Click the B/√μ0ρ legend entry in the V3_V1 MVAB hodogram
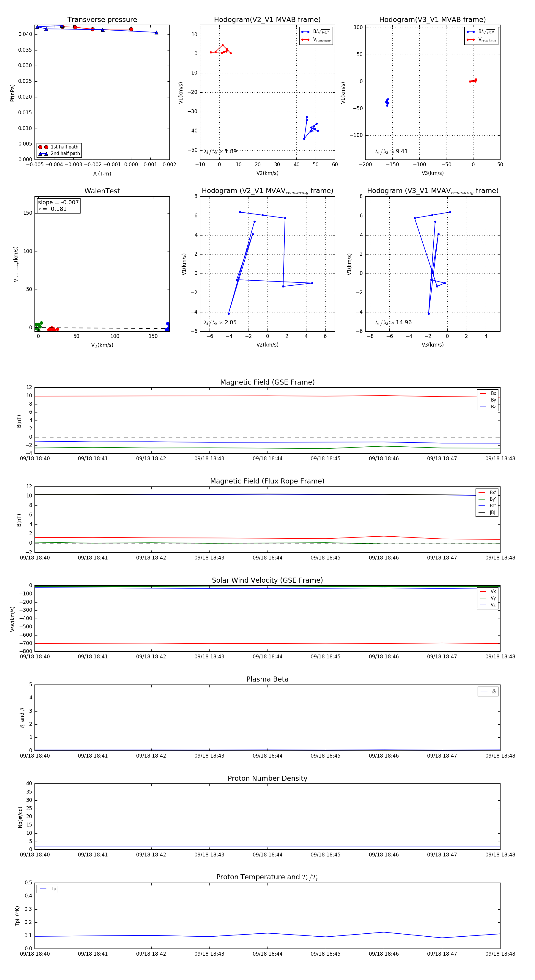The image size is (535, 980). (481, 32)
